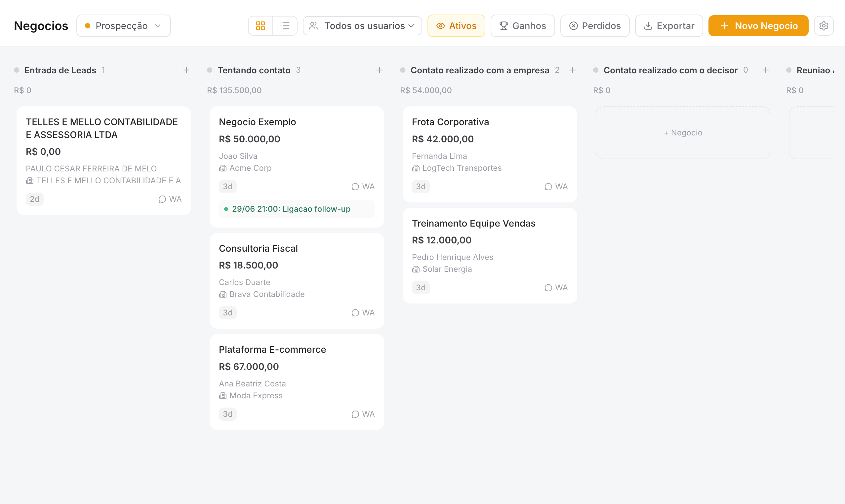Click Entrada de Leads column header
This screenshot has width=845, height=504.
pos(60,70)
